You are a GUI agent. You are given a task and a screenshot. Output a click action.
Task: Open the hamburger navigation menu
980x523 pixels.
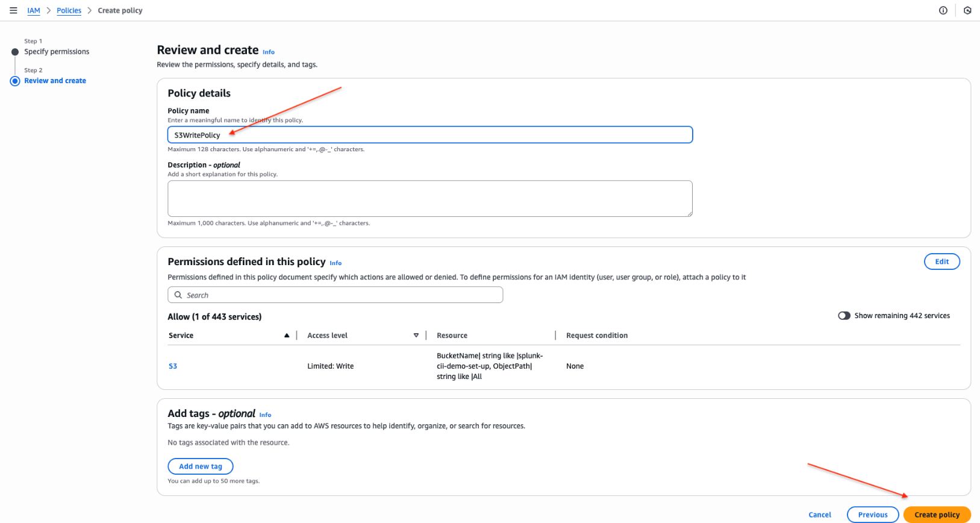[13, 10]
